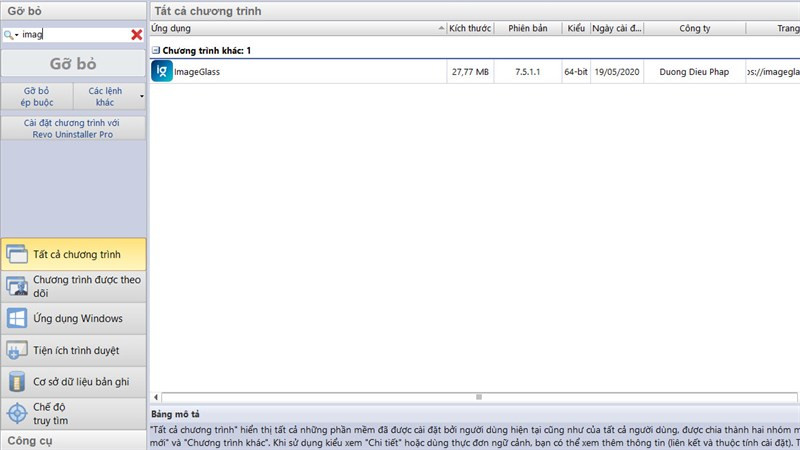Clear the search box with red X
This screenshot has height=450, width=800.
tap(137, 35)
